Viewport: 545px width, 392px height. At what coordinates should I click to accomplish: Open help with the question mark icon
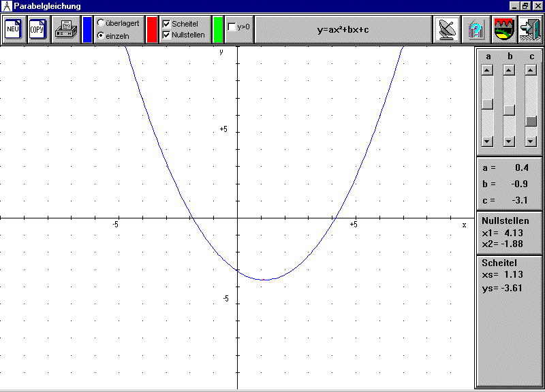tap(476, 29)
